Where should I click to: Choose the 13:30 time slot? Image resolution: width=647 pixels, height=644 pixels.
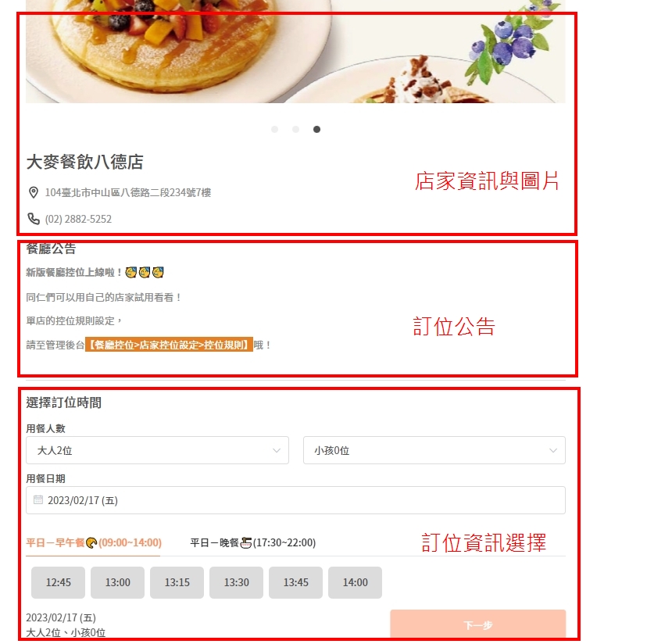click(237, 582)
